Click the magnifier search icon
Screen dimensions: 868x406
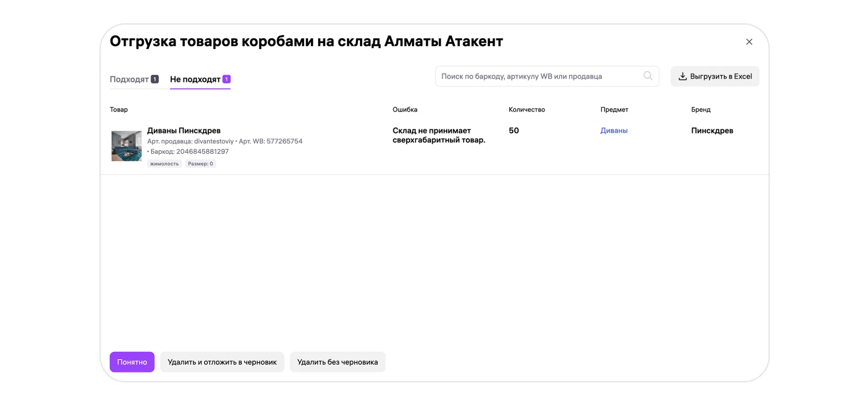tap(647, 76)
